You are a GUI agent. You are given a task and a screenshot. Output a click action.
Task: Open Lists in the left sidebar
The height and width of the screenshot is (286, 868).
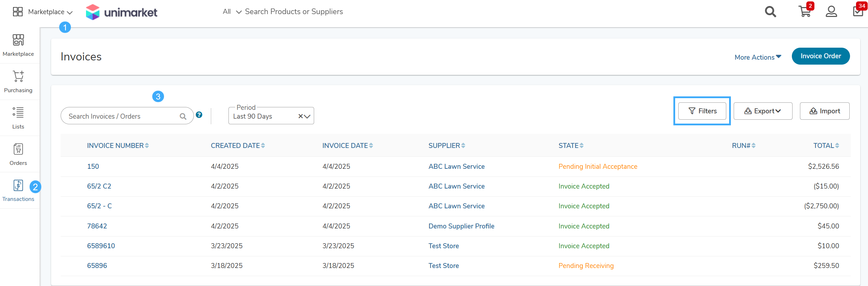pyautogui.click(x=18, y=118)
